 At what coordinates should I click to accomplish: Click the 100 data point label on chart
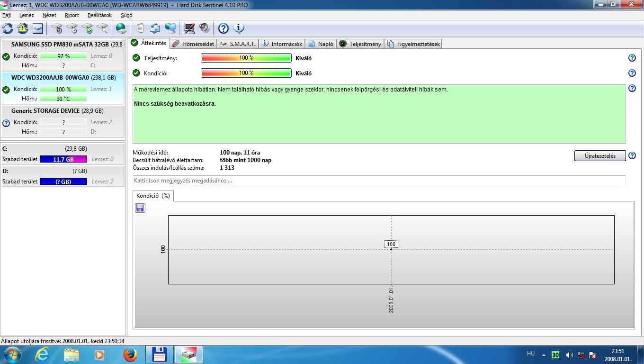click(391, 244)
